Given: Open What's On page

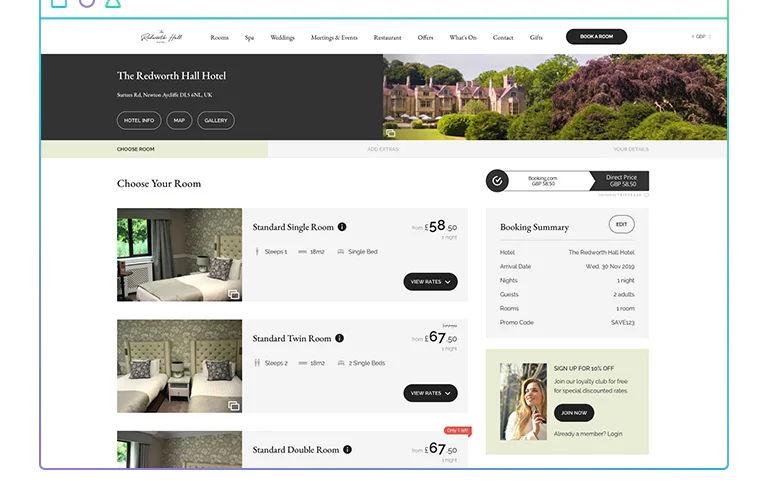Looking at the screenshot, I should [463, 37].
